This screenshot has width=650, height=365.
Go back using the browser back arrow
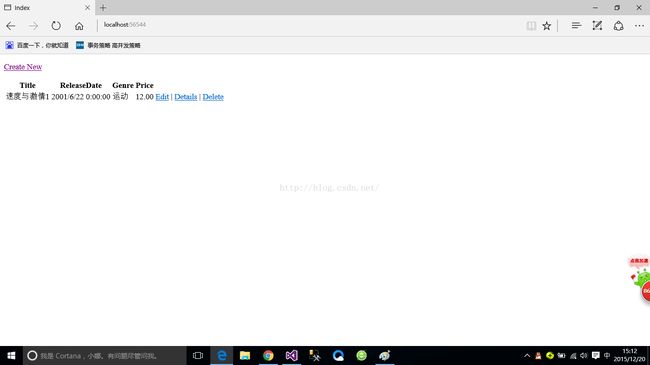[x=11, y=26]
